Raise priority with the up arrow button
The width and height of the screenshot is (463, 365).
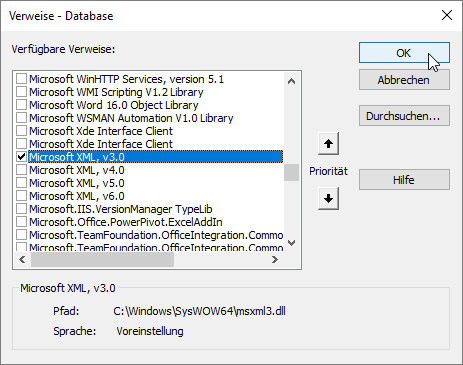[x=328, y=144]
